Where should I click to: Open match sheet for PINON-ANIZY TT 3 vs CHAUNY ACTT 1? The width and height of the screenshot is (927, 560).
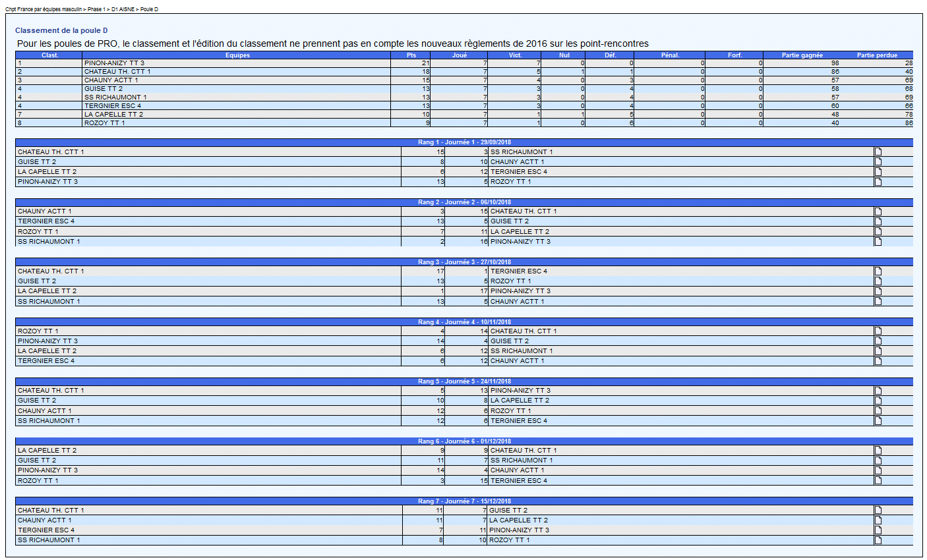878,470
